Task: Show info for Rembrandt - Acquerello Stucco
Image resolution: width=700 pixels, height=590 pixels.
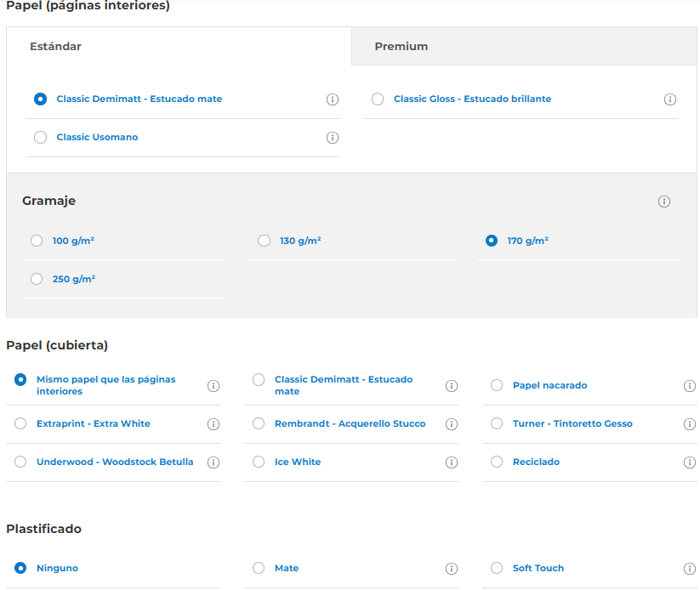Action: coord(452,424)
